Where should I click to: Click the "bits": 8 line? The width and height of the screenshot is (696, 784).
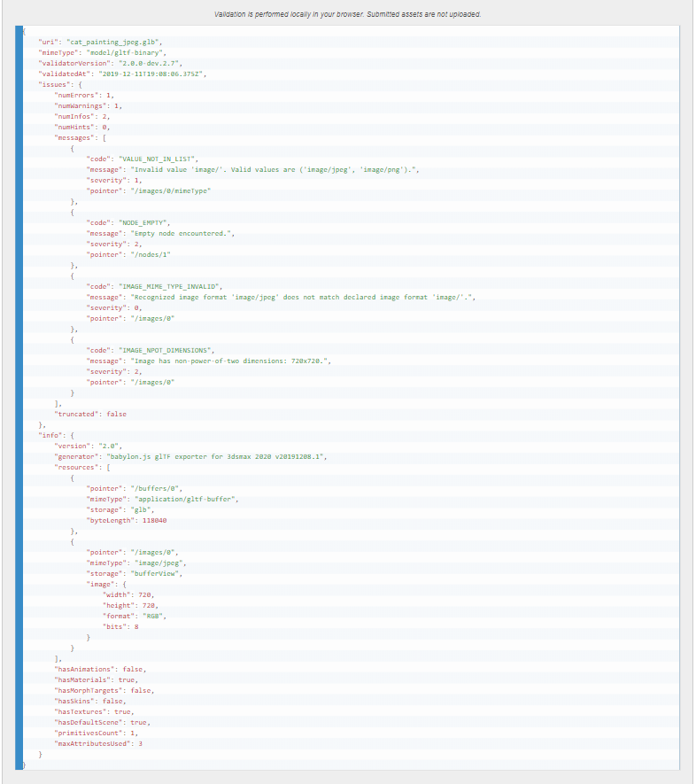click(120, 626)
